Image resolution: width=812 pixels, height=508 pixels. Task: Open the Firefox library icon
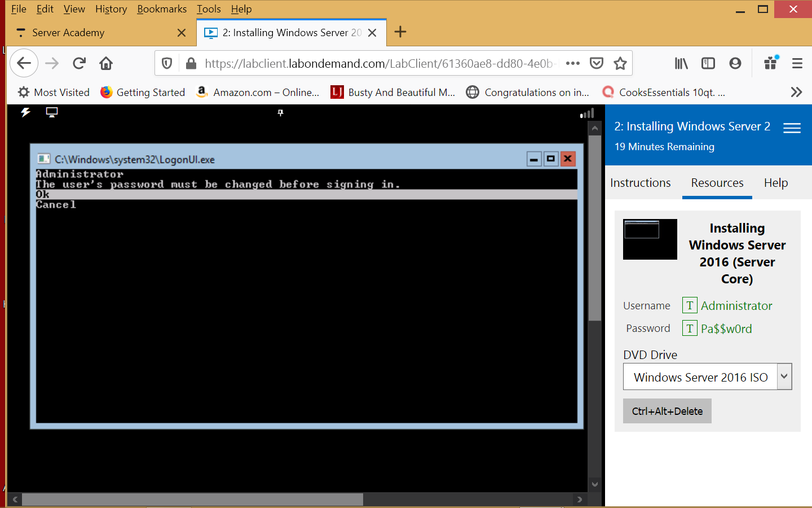[x=681, y=63]
